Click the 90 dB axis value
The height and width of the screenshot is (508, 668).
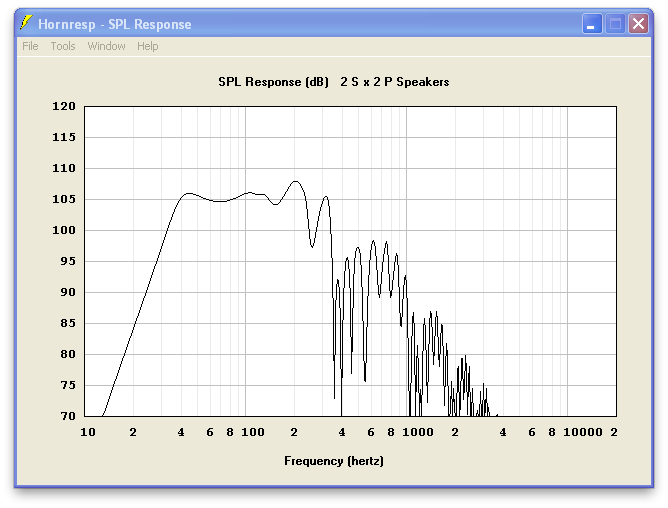[x=68, y=292]
